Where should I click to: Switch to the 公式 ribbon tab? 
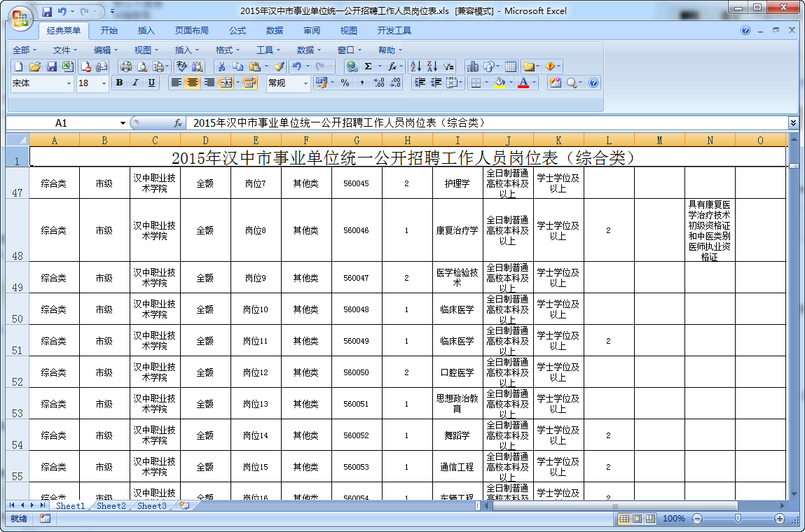tap(238, 31)
